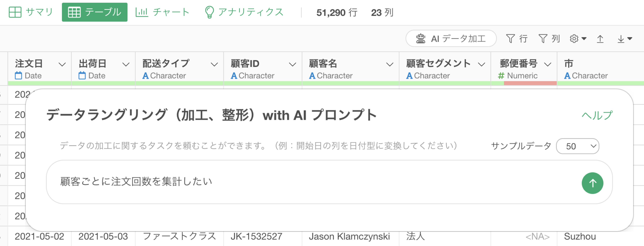This screenshot has width=644, height=246.
Task: Open the ヘルプ link
Action: tap(597, 115)
